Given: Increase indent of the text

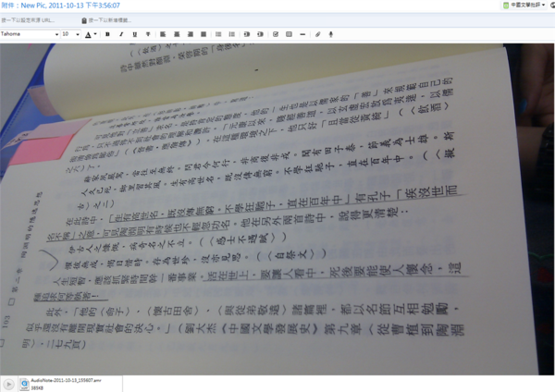Looking at the screenshot, I should coord(260,34).
